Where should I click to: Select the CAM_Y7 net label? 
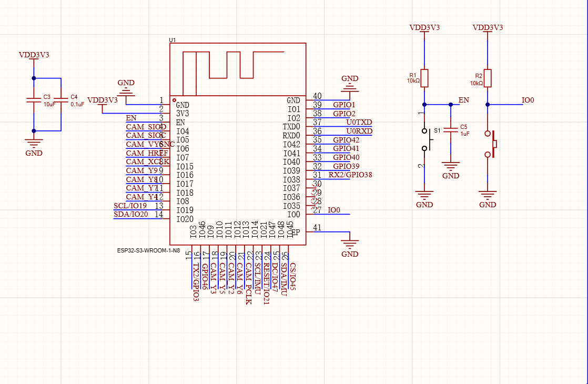point(142,188)
